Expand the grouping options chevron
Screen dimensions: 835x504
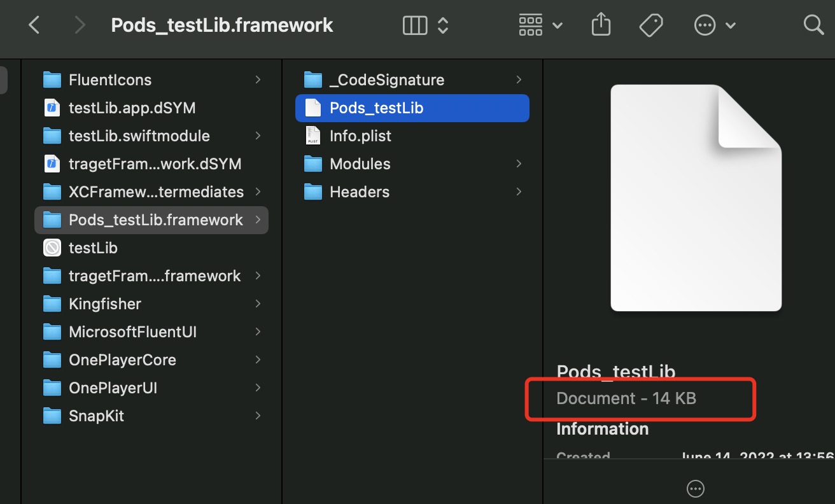pyautogui.click(x=558, y=26)
